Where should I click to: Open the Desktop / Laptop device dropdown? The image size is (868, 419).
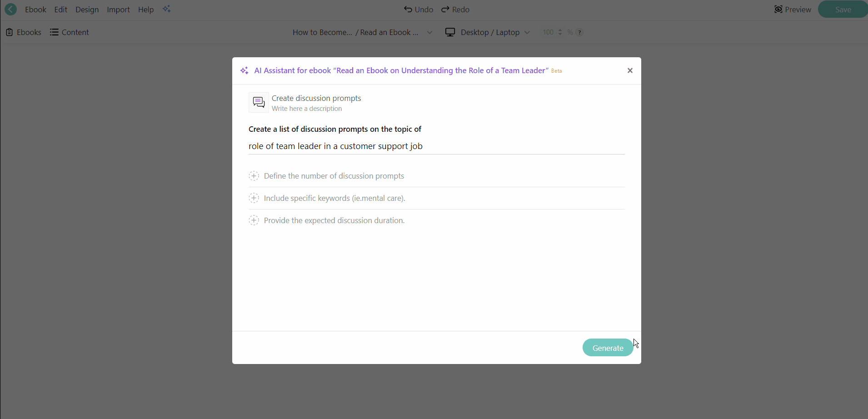[x=527, y=32]
